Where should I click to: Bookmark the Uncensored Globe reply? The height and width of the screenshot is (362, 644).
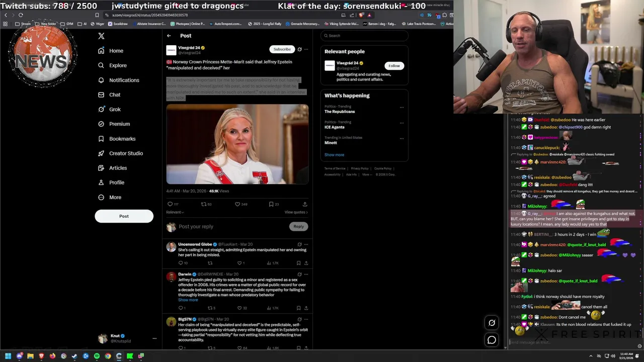tap(298, 263)
